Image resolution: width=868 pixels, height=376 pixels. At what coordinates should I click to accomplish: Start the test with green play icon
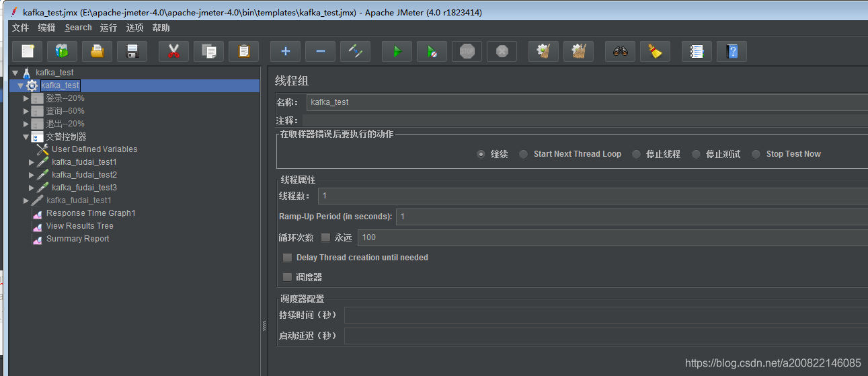point(397,51)
